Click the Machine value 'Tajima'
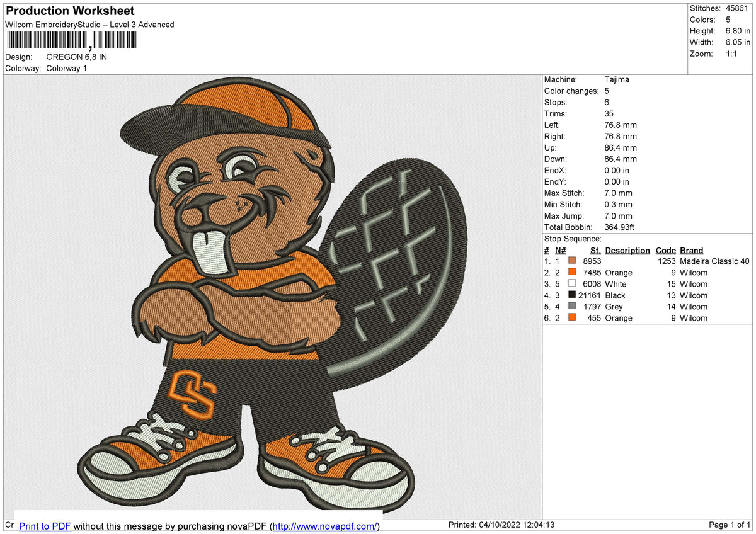This screenshot has width=756, height=534. click(x=617, y=79)
